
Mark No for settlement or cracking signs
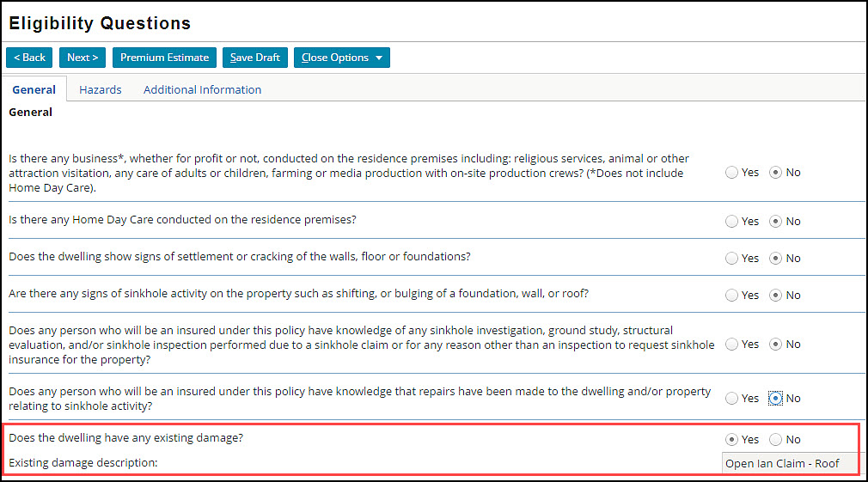tap(775, 259)
